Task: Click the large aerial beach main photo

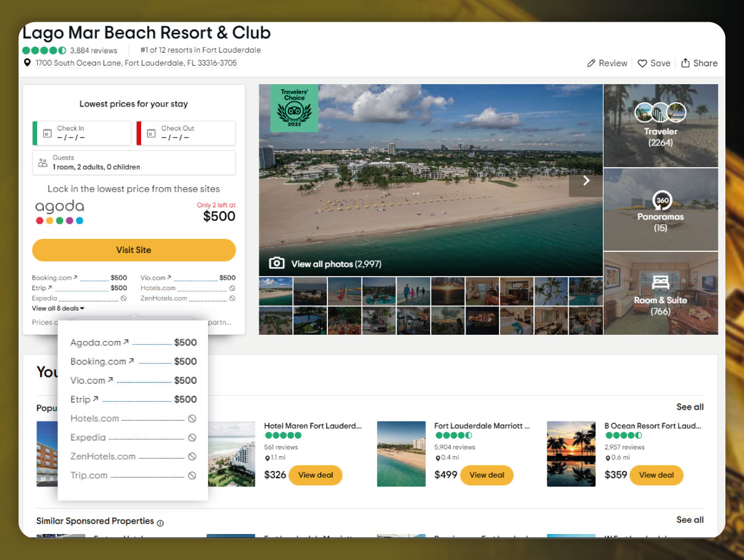Action: tap(431, 180)
